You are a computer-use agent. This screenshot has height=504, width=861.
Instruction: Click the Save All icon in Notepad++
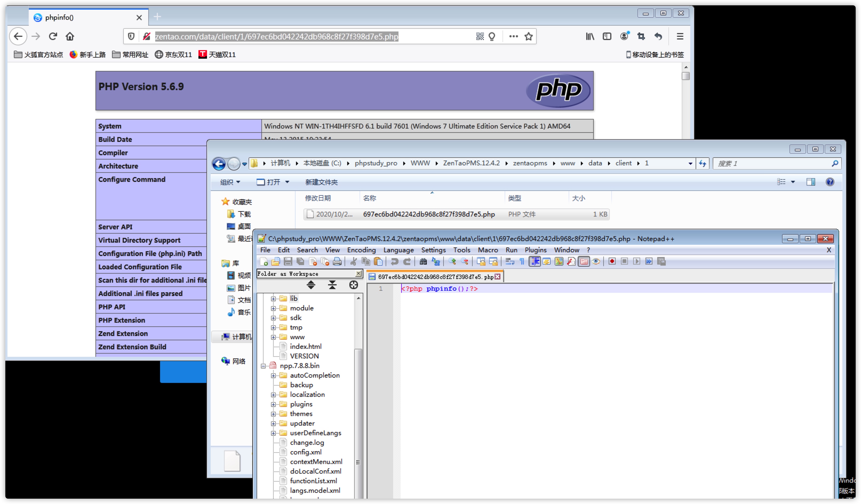[300, 262]
